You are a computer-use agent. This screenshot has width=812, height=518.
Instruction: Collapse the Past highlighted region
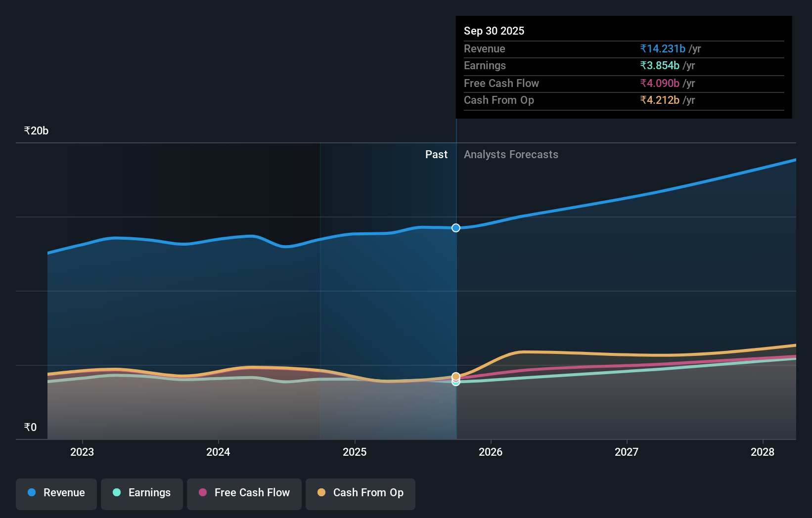point(388,292)
